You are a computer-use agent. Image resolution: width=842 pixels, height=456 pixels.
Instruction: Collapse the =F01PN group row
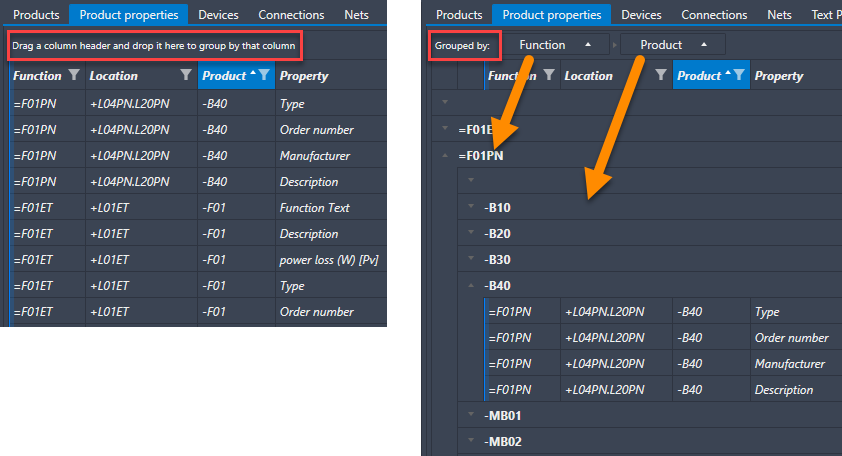tap(445, 155)
